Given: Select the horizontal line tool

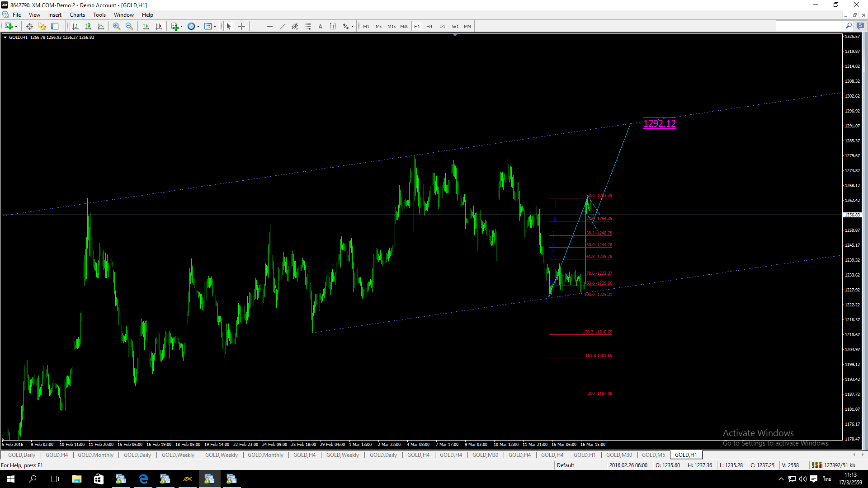Looking at the screenshot, I should tap(269, 26).
